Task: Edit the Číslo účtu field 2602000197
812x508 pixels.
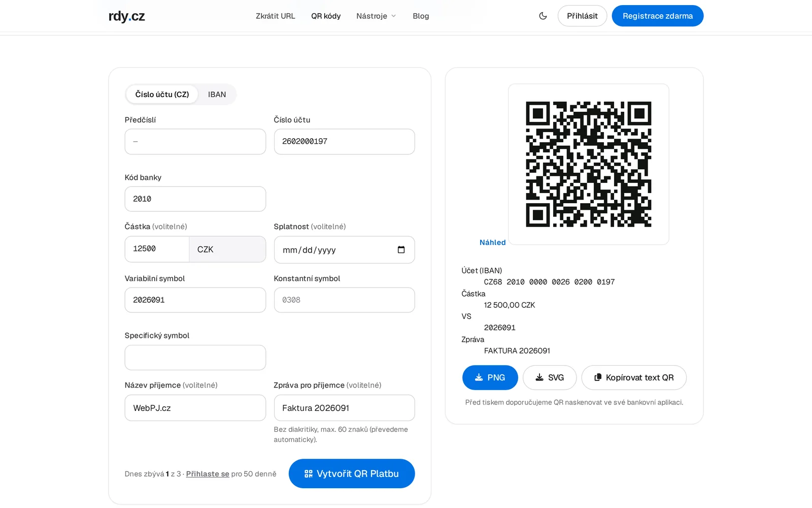Action: point(344,141)
